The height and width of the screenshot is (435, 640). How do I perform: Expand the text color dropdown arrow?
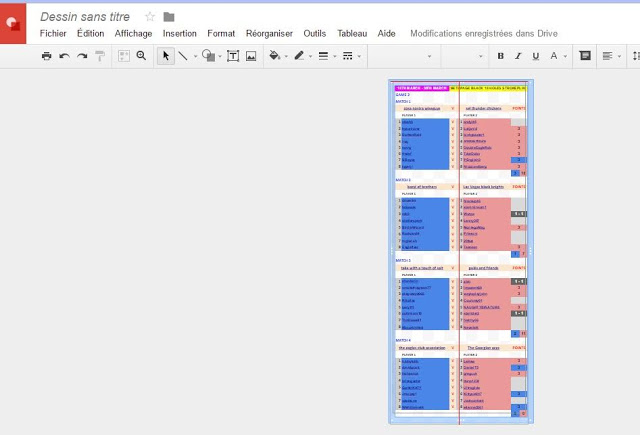coord(565,56)
